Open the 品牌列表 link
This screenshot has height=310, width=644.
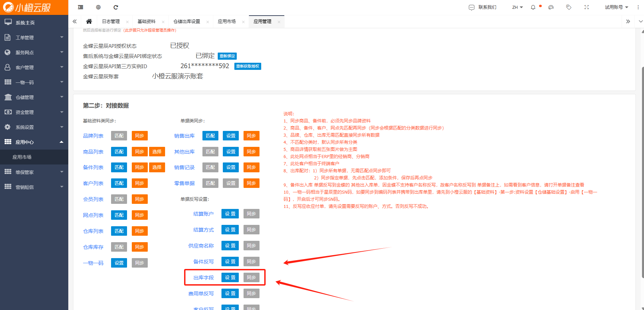(93, 136)
